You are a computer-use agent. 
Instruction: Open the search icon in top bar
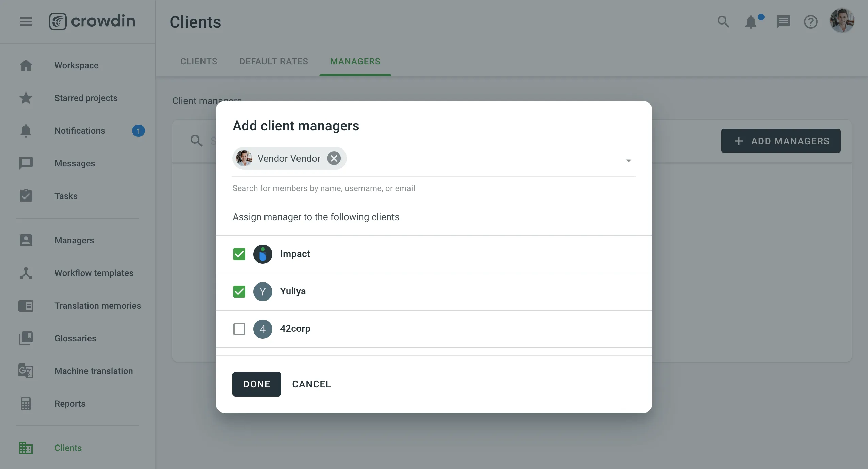pyautogui.click(x=723, y=21)
